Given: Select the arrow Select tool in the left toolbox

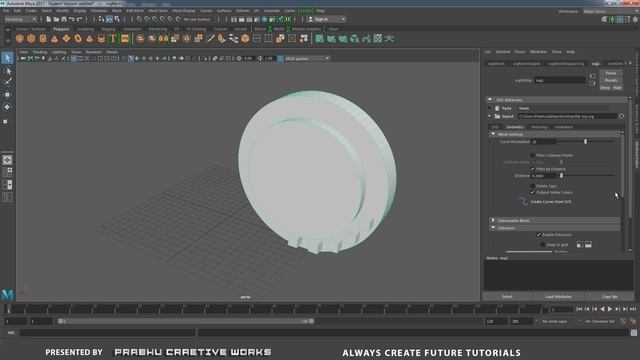Looking at the screenshot, I should tap(7, 58).
